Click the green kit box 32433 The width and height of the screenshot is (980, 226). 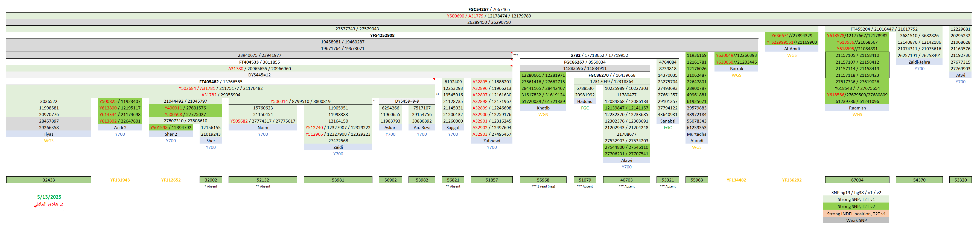[49, 180]
